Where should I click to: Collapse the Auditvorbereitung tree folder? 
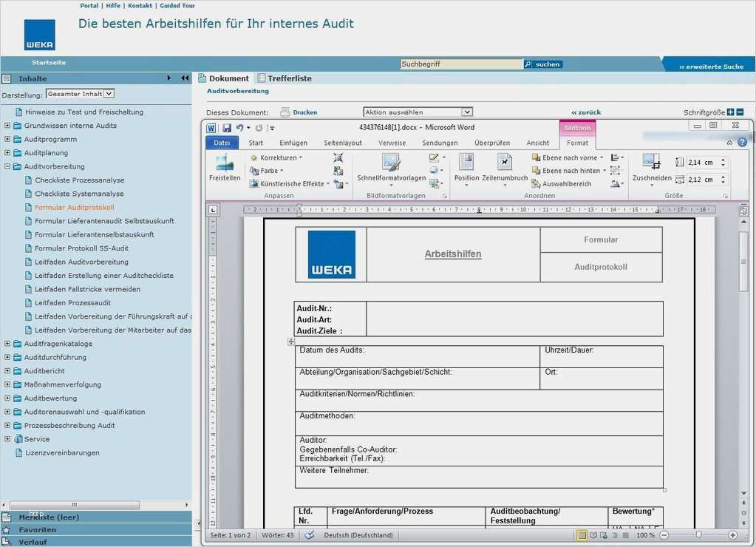click(x=7, y=166)
